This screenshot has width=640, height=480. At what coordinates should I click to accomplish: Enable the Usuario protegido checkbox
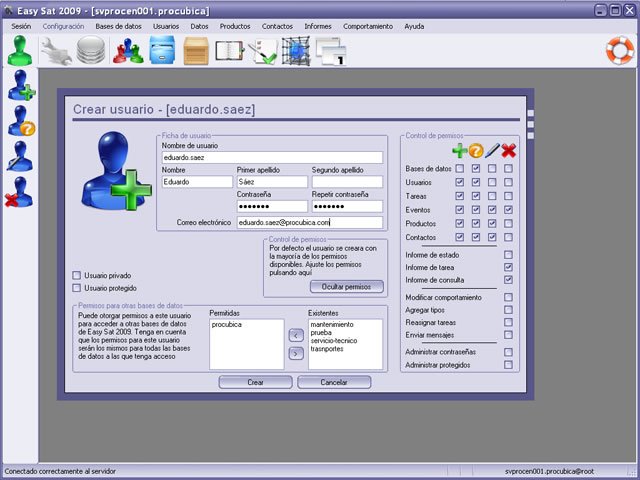click(x=76, y=288)
